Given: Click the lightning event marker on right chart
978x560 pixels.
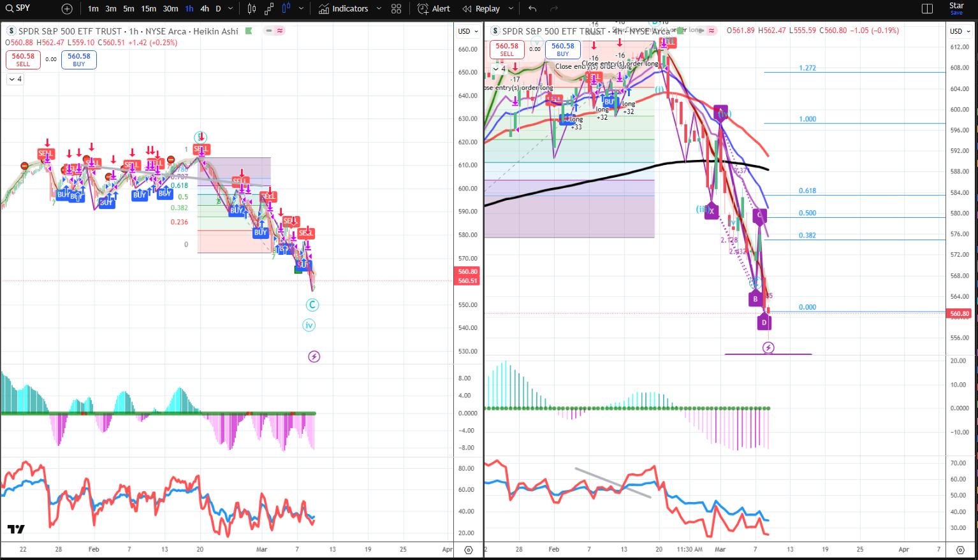Looking at the screenshot, I should pos(768,348).
